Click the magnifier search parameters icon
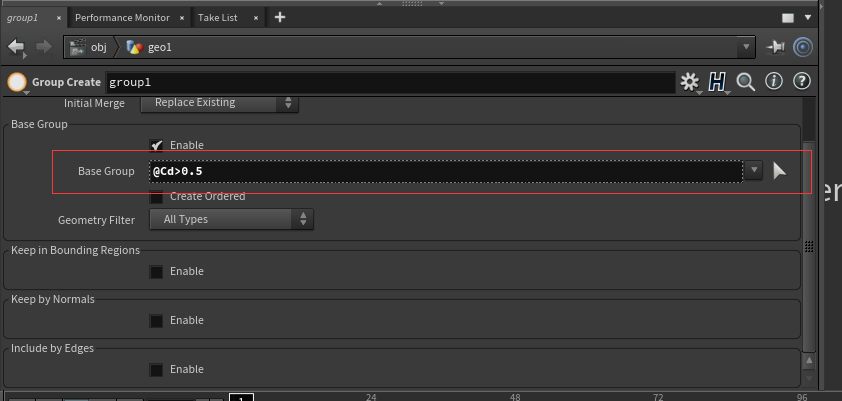842x401 pixels. coord(745,82)
